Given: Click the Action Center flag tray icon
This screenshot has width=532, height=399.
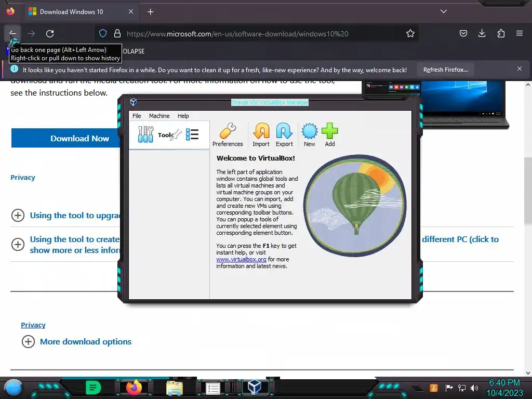Looking at the screenshot, I should pos(449,388).
